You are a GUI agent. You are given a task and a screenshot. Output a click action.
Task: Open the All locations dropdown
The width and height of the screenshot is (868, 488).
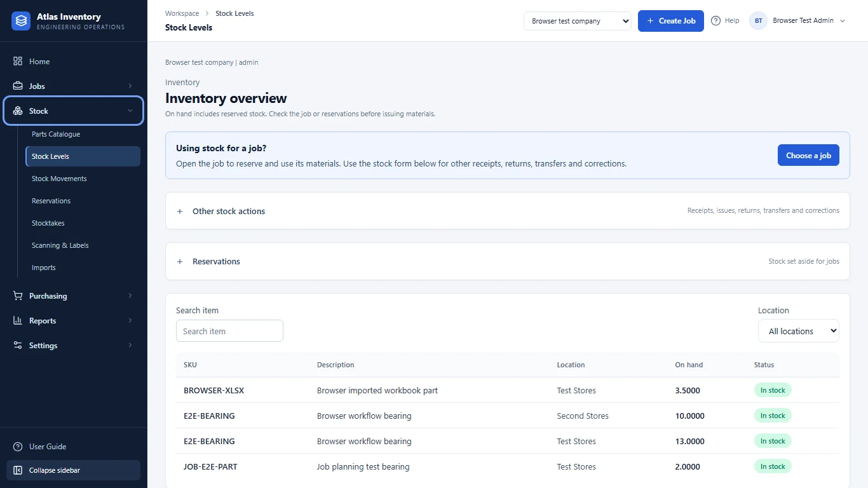(799, 331)
